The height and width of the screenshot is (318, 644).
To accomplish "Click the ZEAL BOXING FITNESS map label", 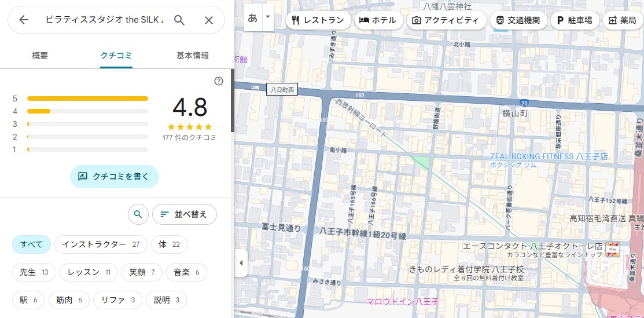I will tap(549, 156).
